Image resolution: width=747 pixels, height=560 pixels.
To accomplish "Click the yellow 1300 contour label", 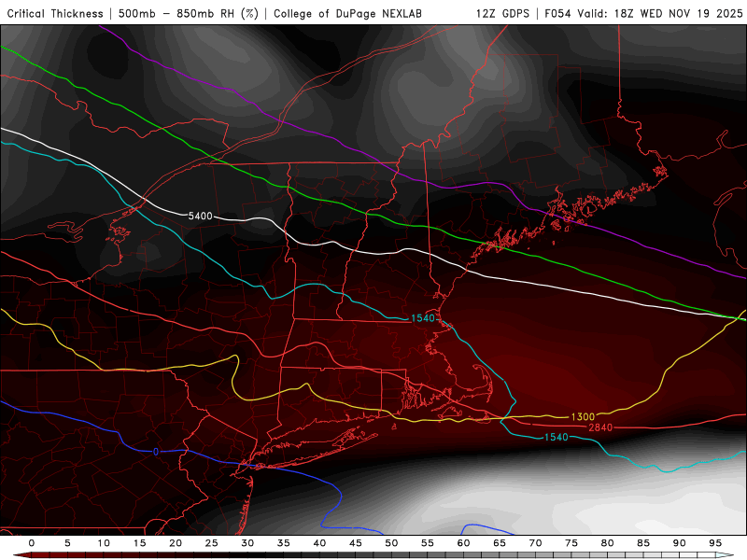I will [x=583, y=417].
